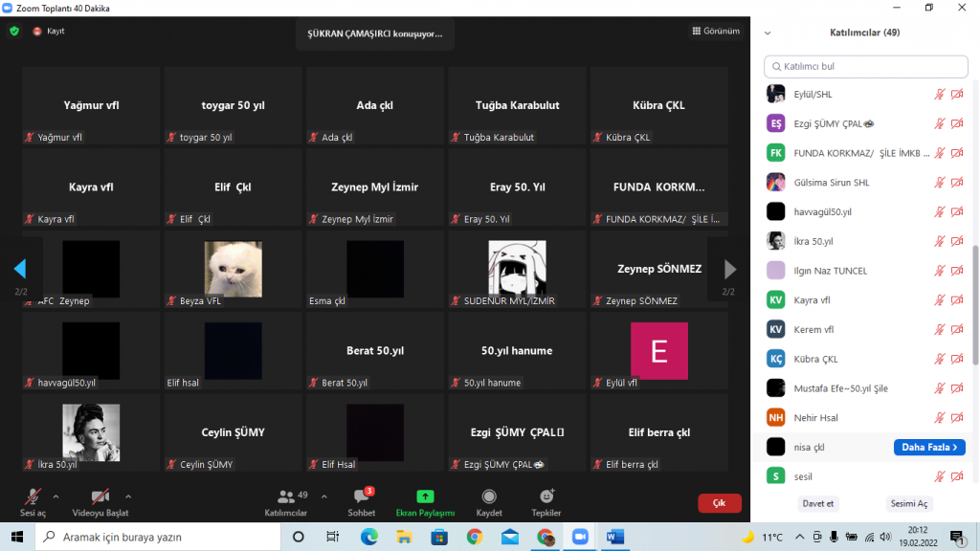Image resolution: width=980 pixels, height=551 pixels.
Task: Open the Katılımcılar participants icon
Action: (286, 497)
